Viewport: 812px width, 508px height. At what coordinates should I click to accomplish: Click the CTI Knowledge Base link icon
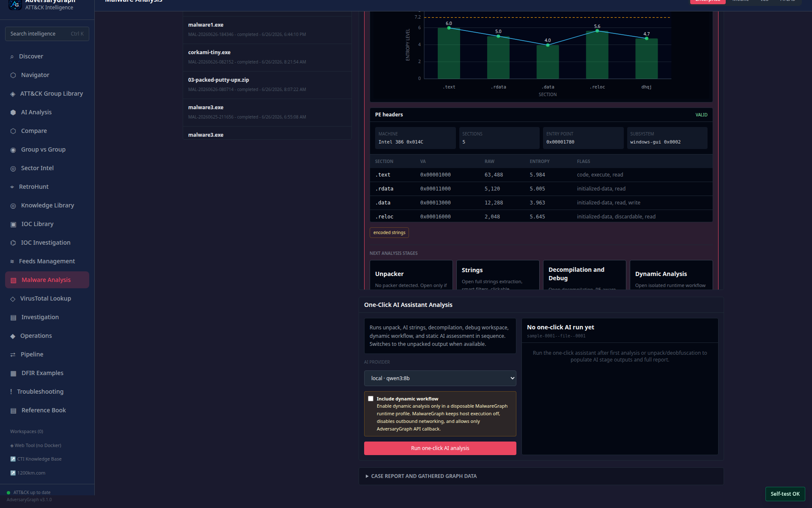(13, 459)
